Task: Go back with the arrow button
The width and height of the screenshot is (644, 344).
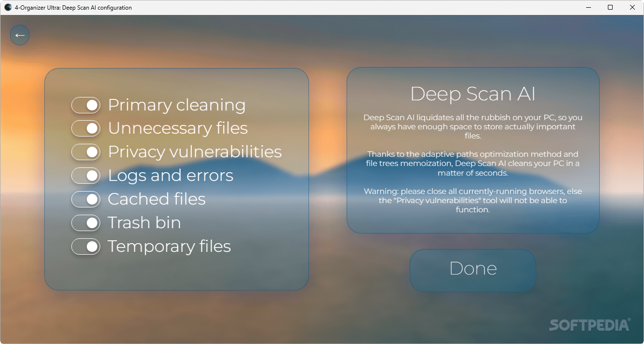Action: click(x=20, y=35)
